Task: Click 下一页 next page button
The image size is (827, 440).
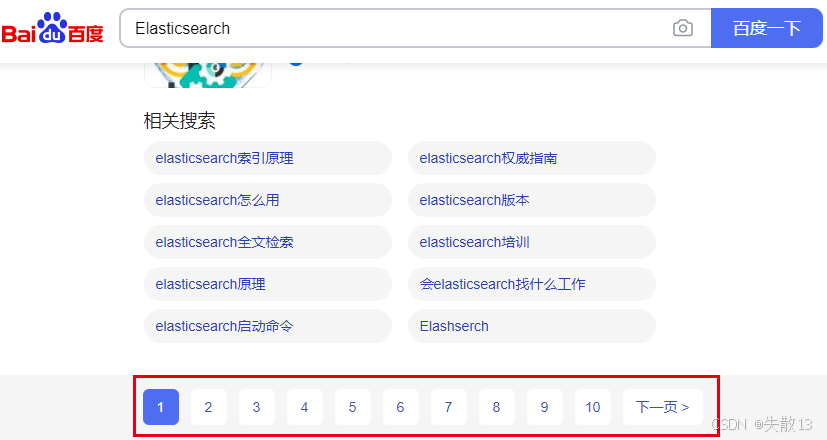Action: tap(663, 407)
